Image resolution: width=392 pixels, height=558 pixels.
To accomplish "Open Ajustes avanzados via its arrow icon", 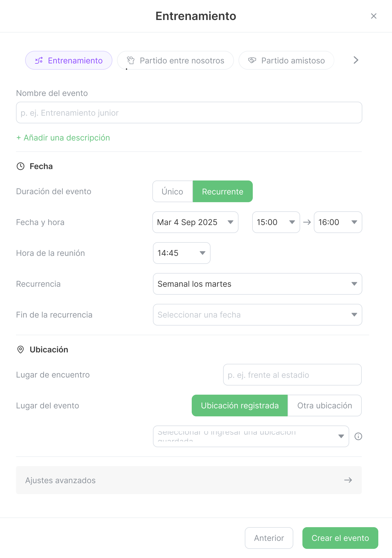I will [x=347, y=480].
